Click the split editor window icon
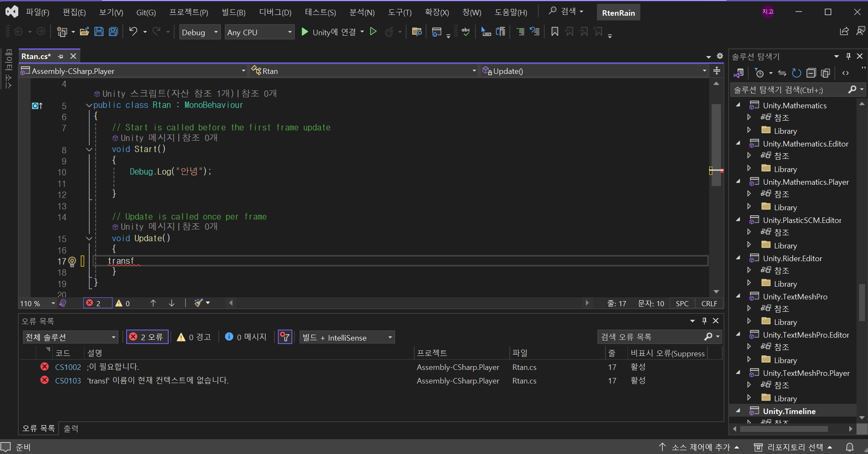 pyautogui.click(x=717, y=71)
